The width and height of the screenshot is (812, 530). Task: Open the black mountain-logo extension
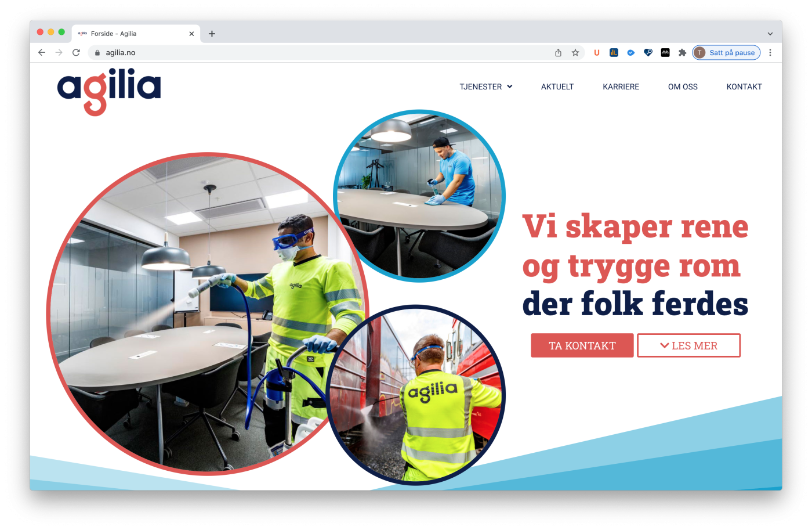[x=665, y=52]
